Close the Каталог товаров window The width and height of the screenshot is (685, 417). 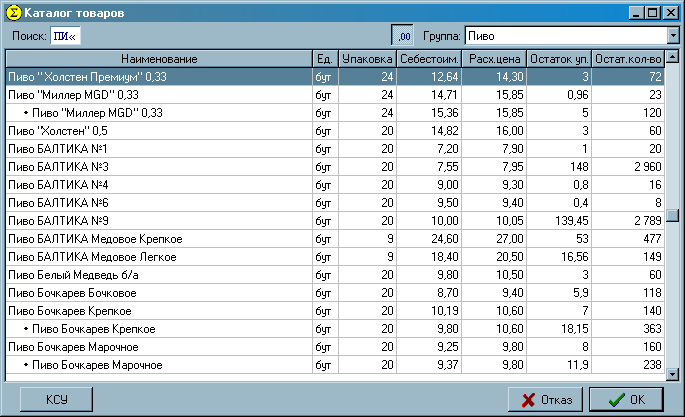coord(670,13)
